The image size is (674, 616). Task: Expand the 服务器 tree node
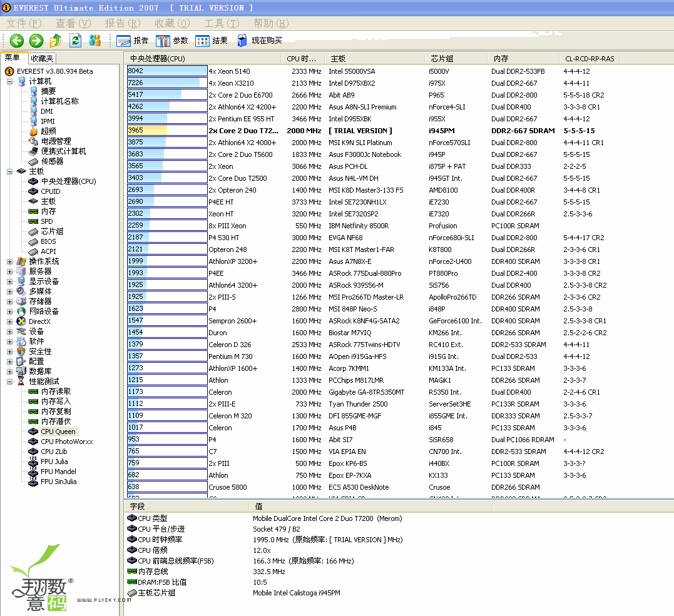point(9,271)
